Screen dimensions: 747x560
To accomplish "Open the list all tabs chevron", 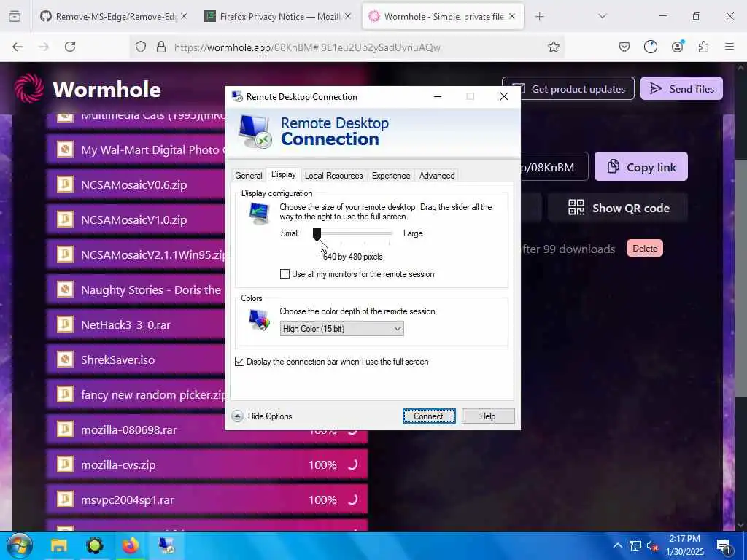I will (x=602, y=17).
